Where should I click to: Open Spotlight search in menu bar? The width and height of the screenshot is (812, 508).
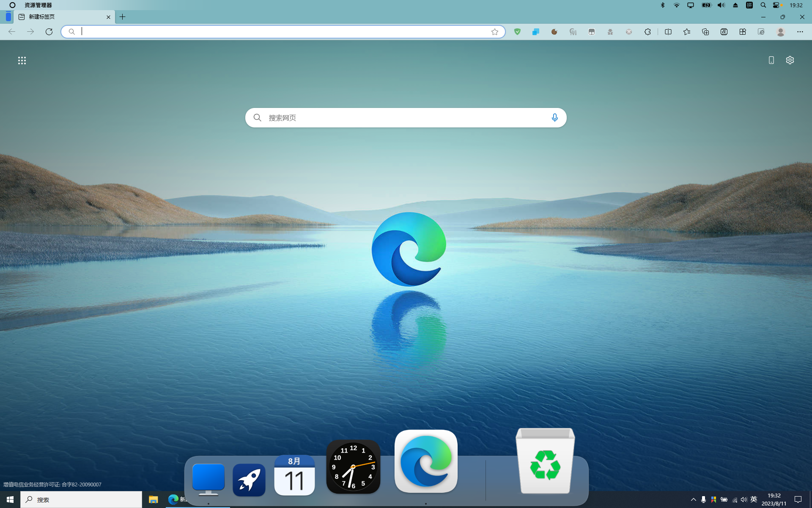(x=763, y=5)
